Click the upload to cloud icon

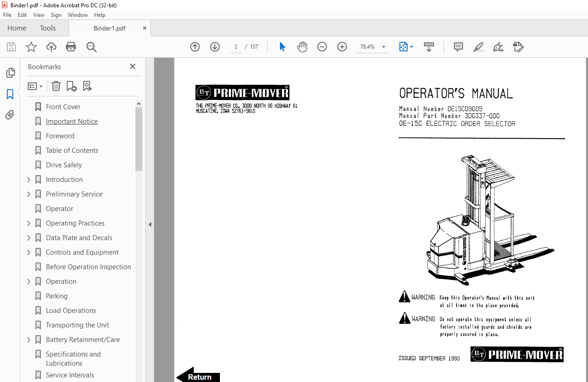point(51,47)
